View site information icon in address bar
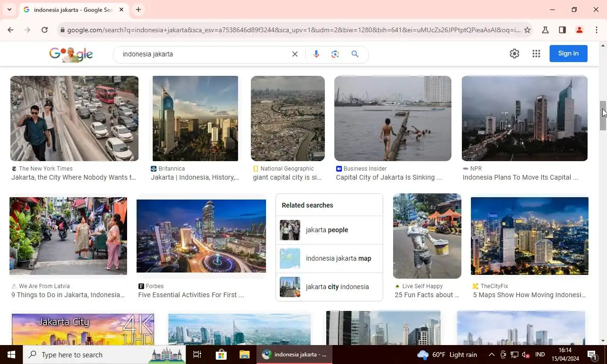The height and width of the screenshot is (364, 607). (x=62, y=30)
